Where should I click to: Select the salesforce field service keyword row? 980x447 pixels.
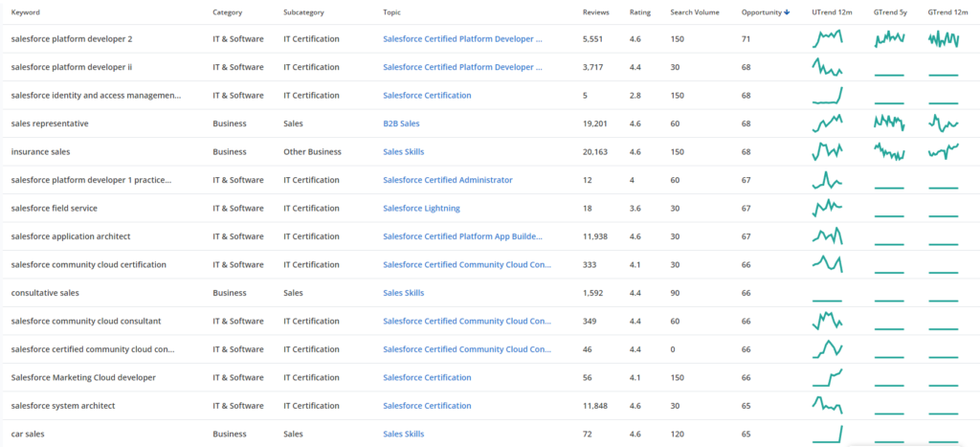click(x=54, y=208)
